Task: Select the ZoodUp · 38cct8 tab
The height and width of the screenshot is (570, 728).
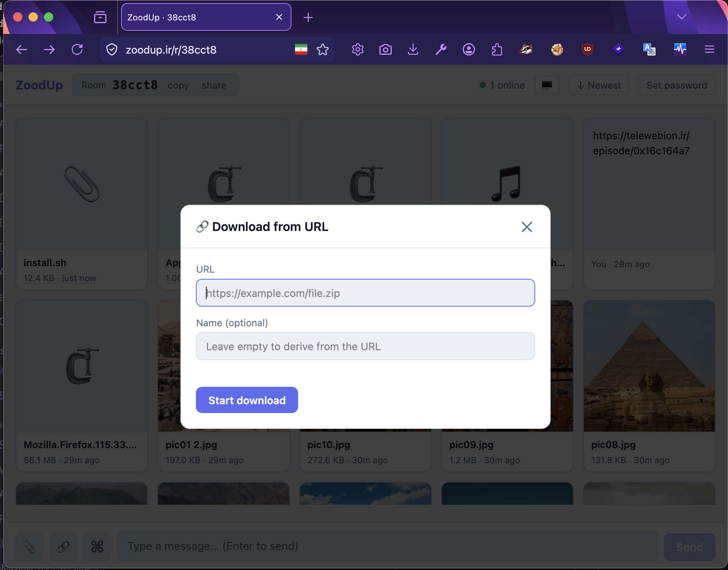Action: [206, 17]
